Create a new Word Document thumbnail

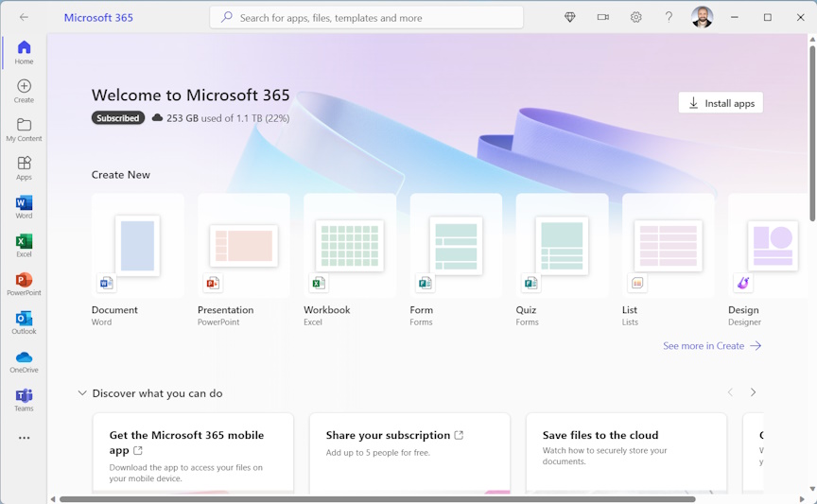click(137, 246)
